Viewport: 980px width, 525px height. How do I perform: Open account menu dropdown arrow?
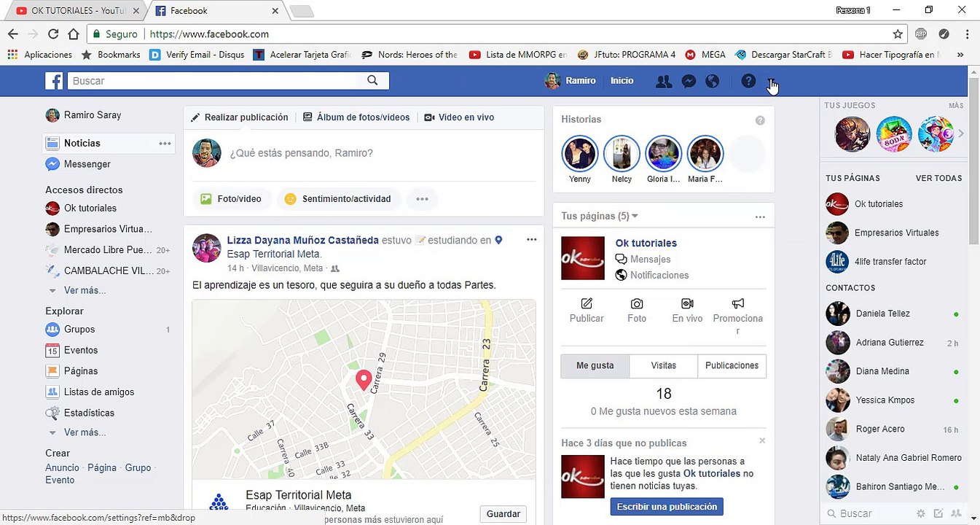point(772,81)
